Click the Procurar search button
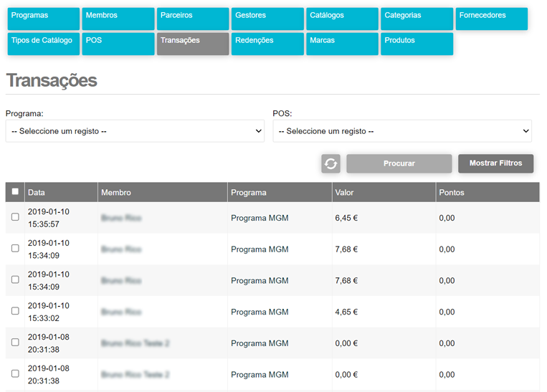 click(399, 163)
